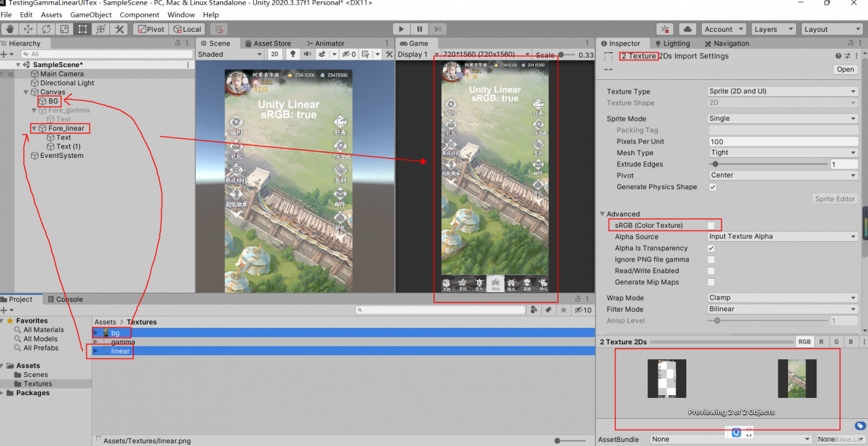Toggle scene lighting bulb icon
Image resolution: width=868 pixels, height=446 pixels.
click(x=293, y=54)
